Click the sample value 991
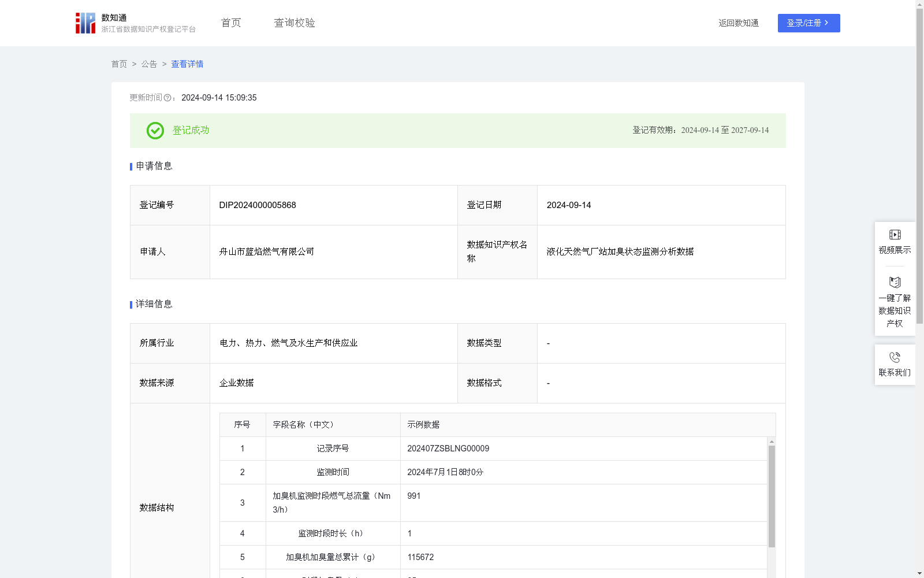This screenshot has width=924, height=578. coord(414,496)
